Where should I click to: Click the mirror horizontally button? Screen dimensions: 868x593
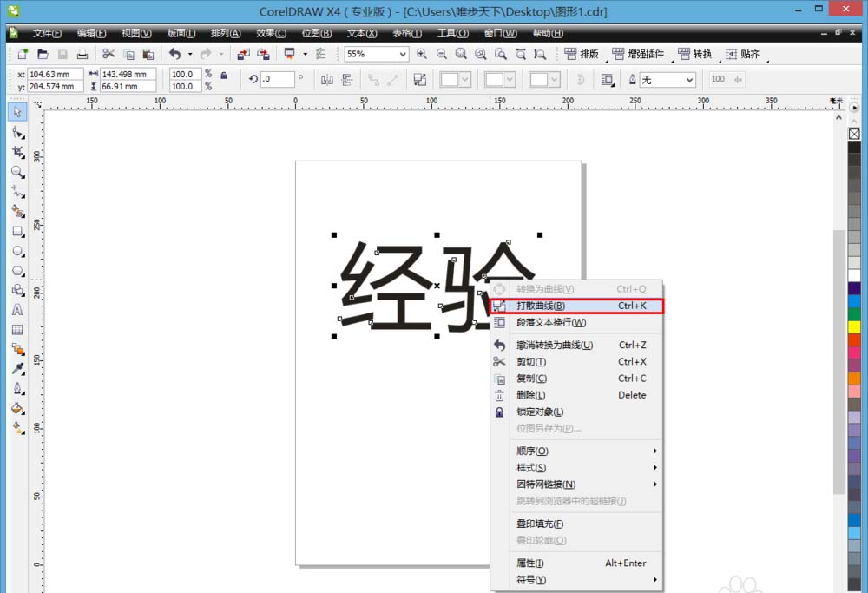pos(327,80)
